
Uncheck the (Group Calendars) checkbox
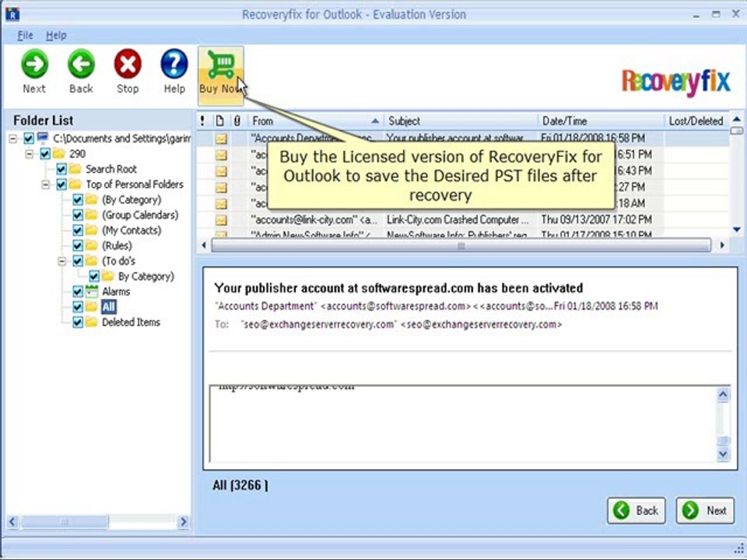point(77,215)
